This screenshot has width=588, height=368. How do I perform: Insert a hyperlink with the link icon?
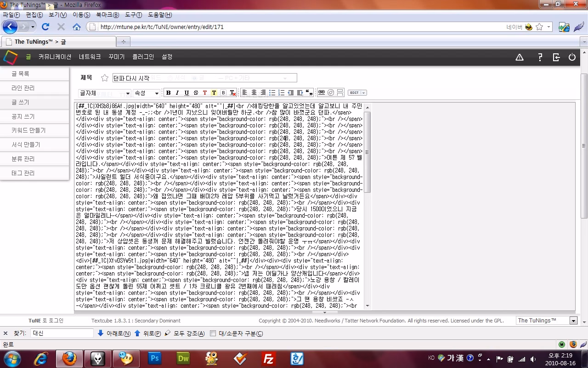(322, 92)
